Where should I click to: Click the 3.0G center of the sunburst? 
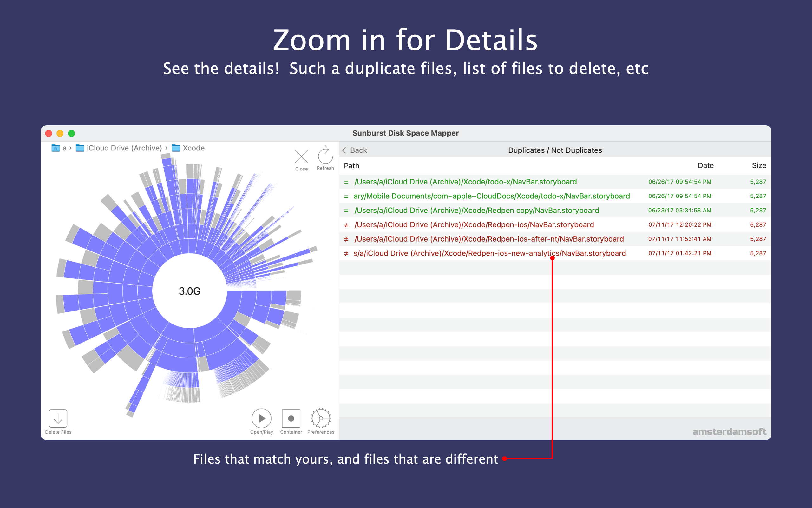coord(190,291)
